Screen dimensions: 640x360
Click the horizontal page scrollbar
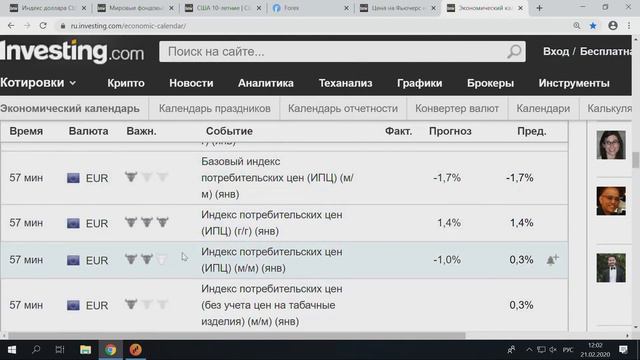point(237,336)
